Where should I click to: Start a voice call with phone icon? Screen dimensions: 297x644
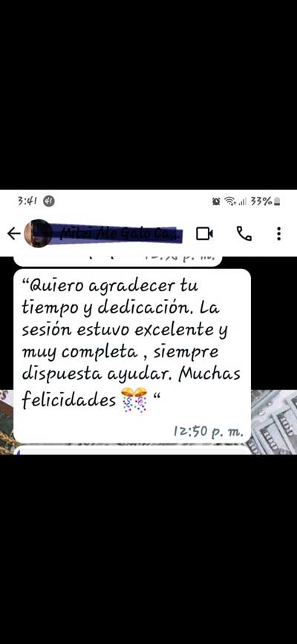tap(244, 234)
